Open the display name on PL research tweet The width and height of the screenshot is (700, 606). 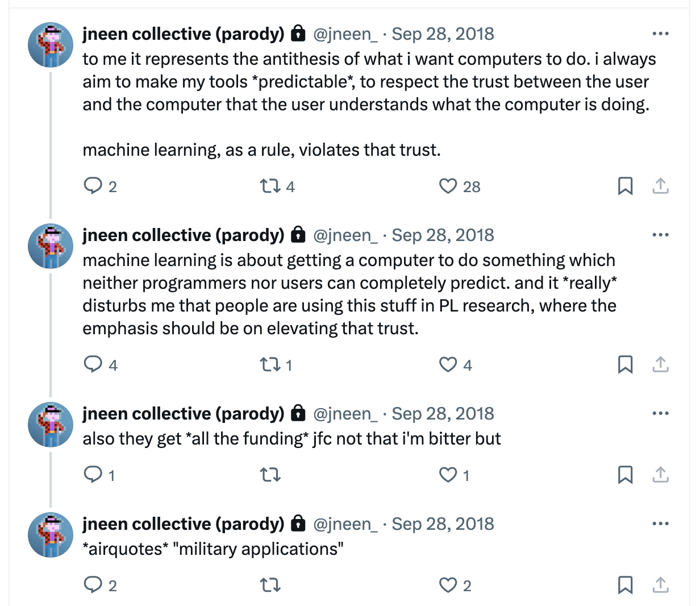click(x=183, y=235)
